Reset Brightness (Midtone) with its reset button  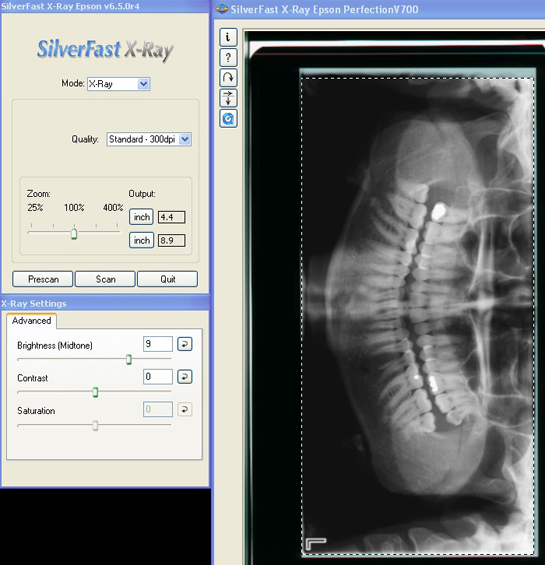click(185, 344)
